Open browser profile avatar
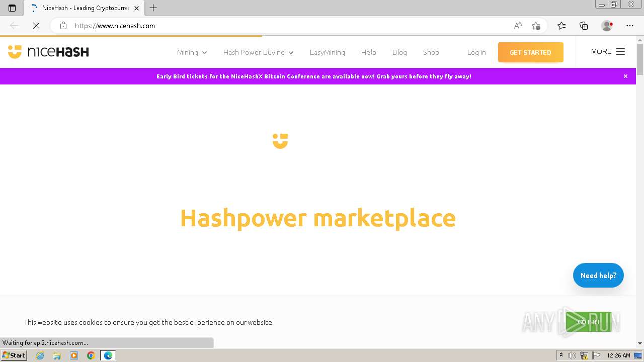 (x=607, y=26)
